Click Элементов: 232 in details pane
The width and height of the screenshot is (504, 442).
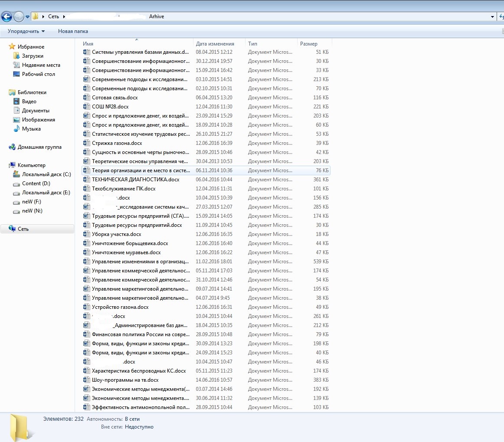63,419
